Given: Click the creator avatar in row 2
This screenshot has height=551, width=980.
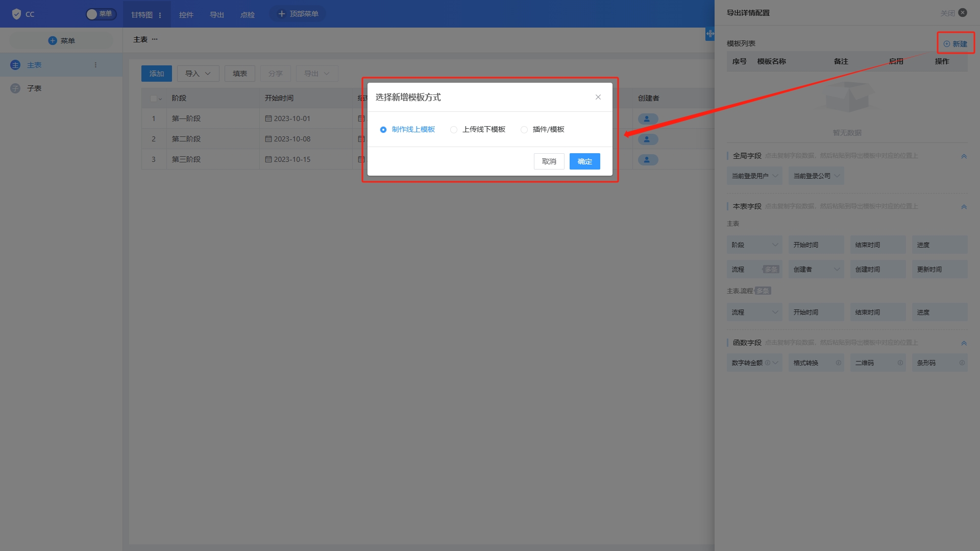Looking at the screenshot, I should [x=648, y=139].
